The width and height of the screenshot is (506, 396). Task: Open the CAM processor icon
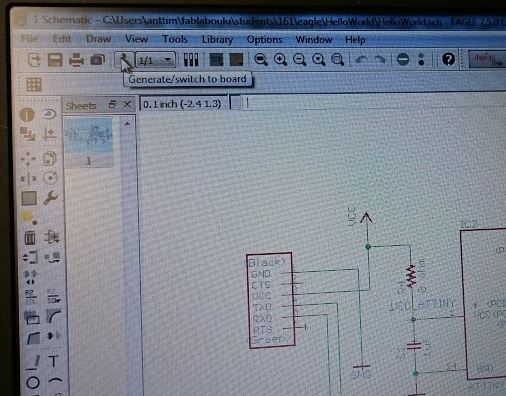coord(98,60)
